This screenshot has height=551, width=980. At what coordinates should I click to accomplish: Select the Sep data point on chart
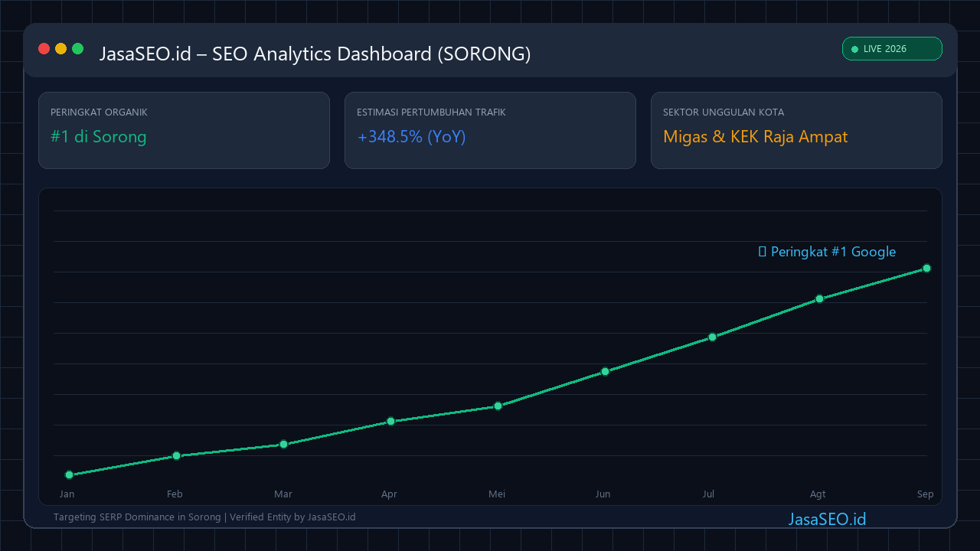926,268
